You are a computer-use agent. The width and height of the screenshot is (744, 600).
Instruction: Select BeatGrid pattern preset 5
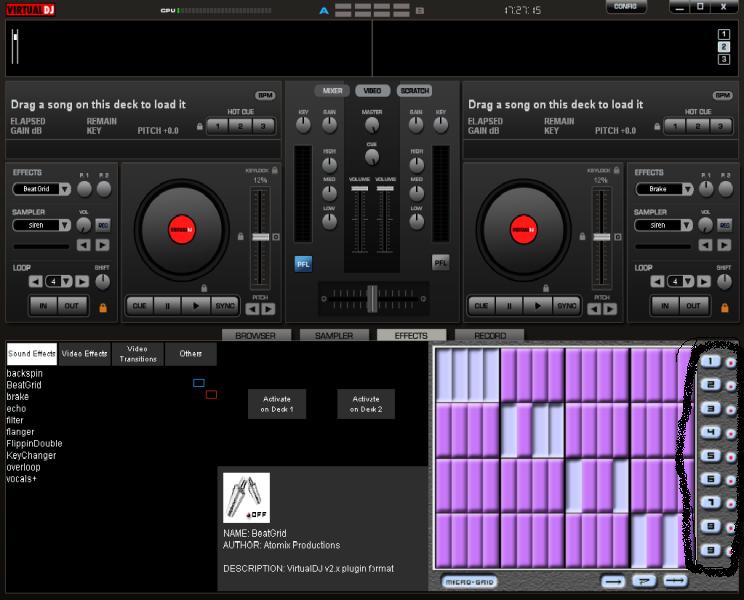coord(709,457)
